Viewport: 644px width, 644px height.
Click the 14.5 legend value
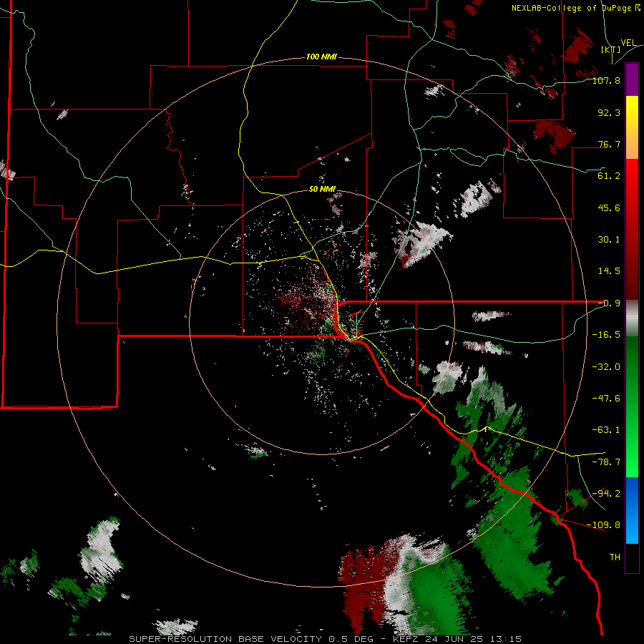tap(609, 271)
